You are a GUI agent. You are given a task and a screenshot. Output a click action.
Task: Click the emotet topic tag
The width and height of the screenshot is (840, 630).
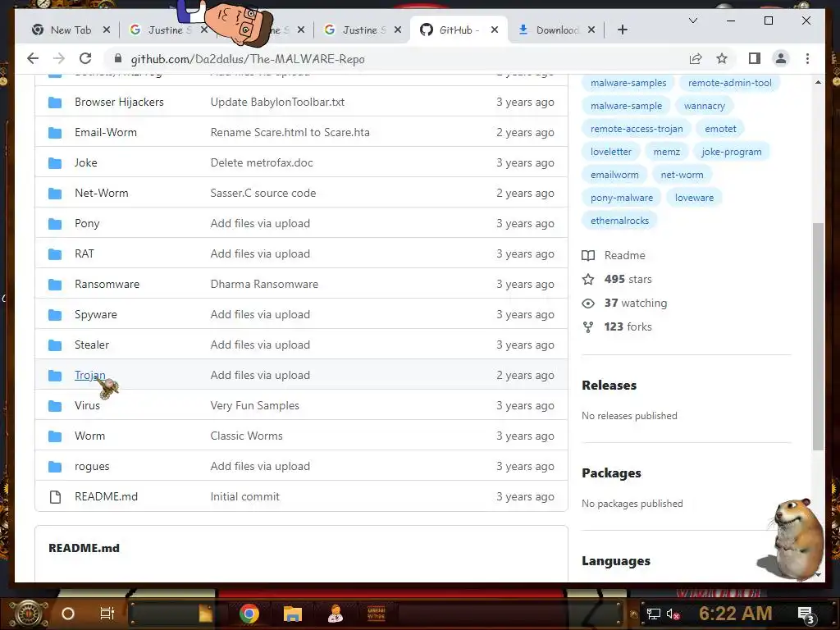coord(720,129)
